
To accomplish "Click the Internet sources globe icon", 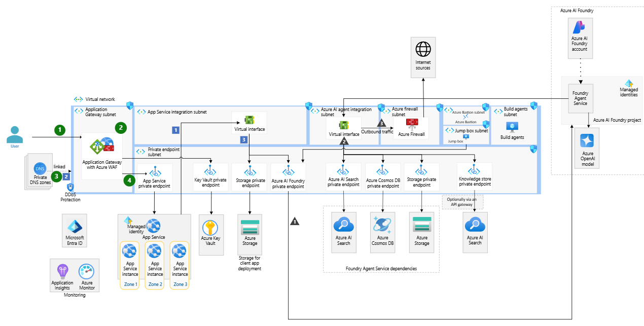I will click(422, 50).
